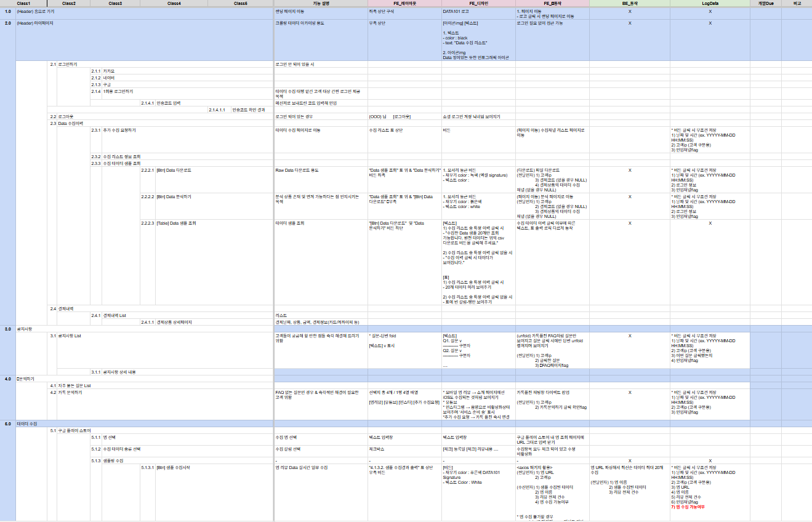The image size is (812, 522).
Task: Click the LogData column header
Action: tap(709, 4)
